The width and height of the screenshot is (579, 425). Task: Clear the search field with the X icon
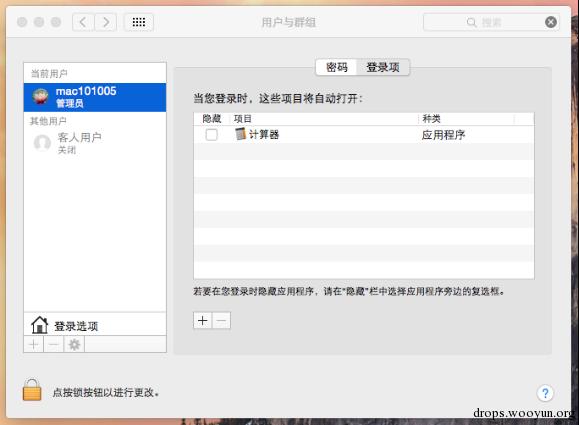(551, 22)
